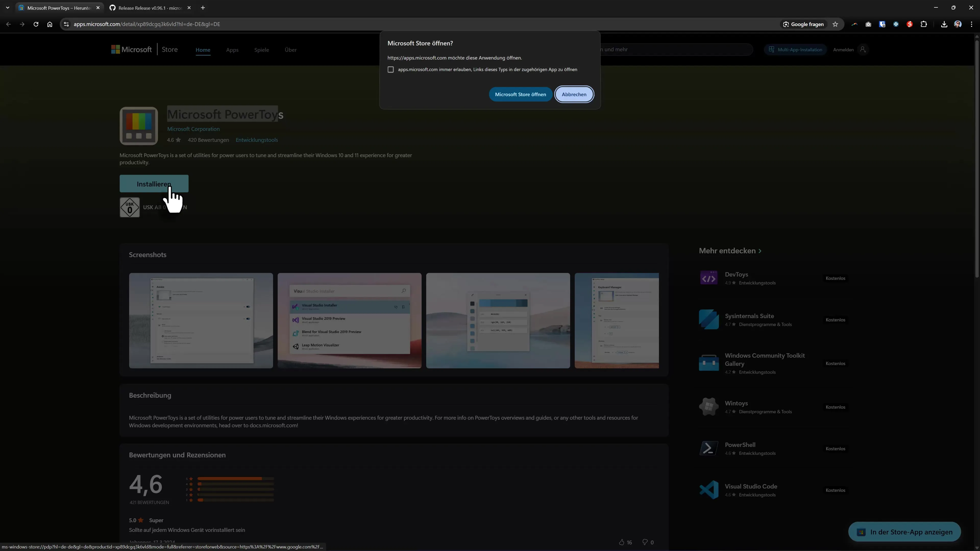
Task: Click the Visual Studio Code icon
Action: [x=709, y=490]
